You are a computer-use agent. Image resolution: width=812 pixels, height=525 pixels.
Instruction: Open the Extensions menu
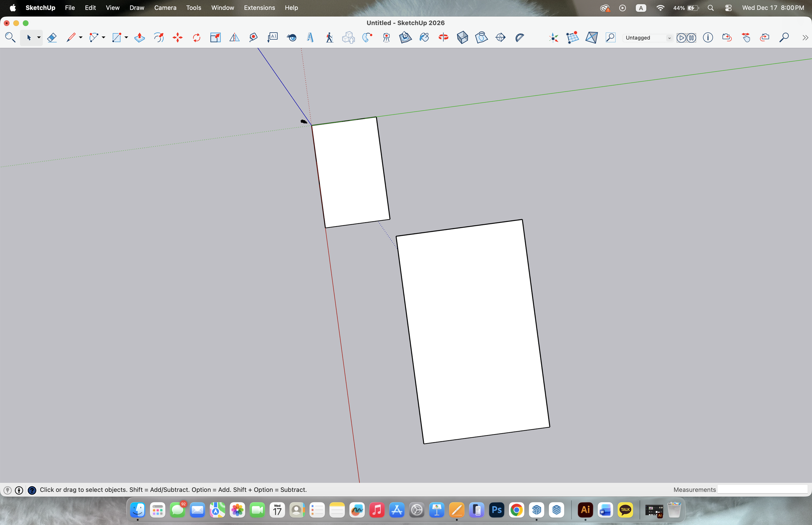(259, 7)
